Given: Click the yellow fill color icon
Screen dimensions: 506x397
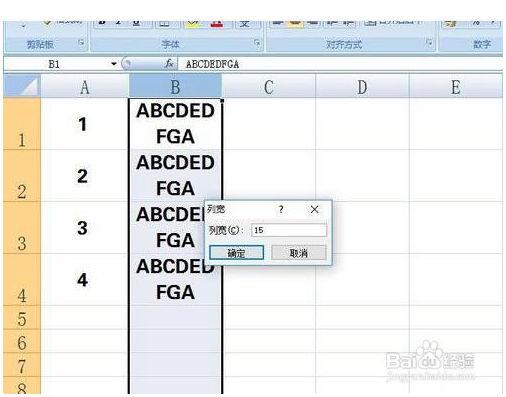Looking at the screenshot, I should click(193, 23).
